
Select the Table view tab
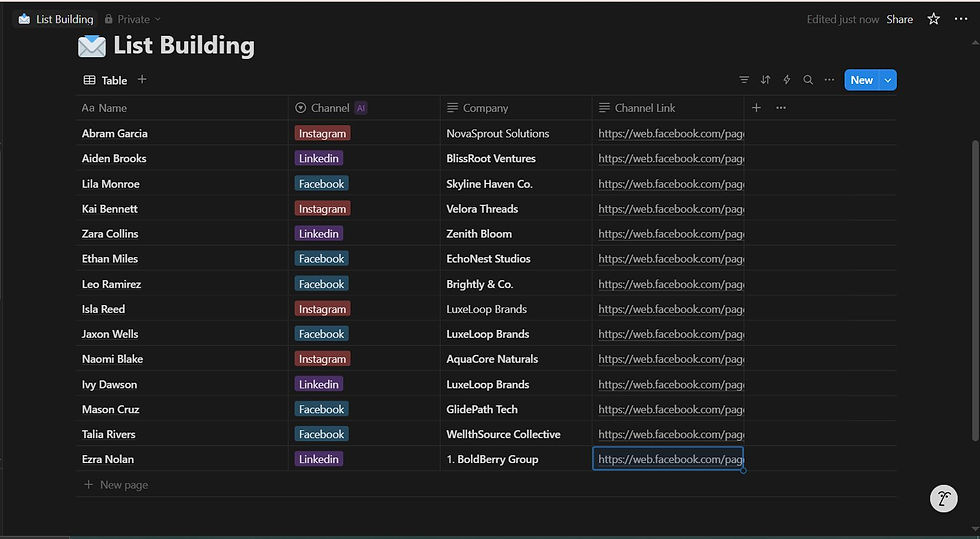[105, 80]
